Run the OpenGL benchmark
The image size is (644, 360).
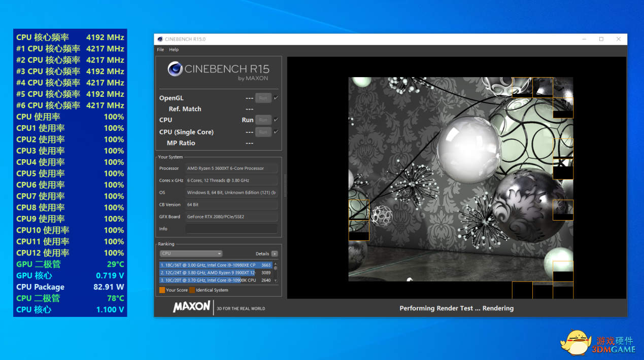pos(263,98)
